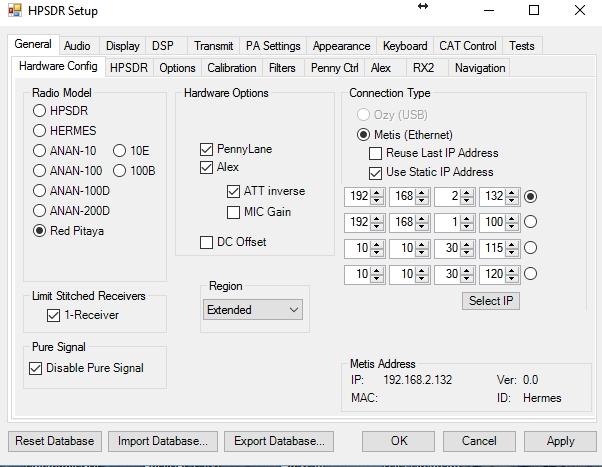Image resolution: width=602 pixels, height=467 pixels.
Task: Open the HPSDR sub-tab
Action: coord(129,68)
